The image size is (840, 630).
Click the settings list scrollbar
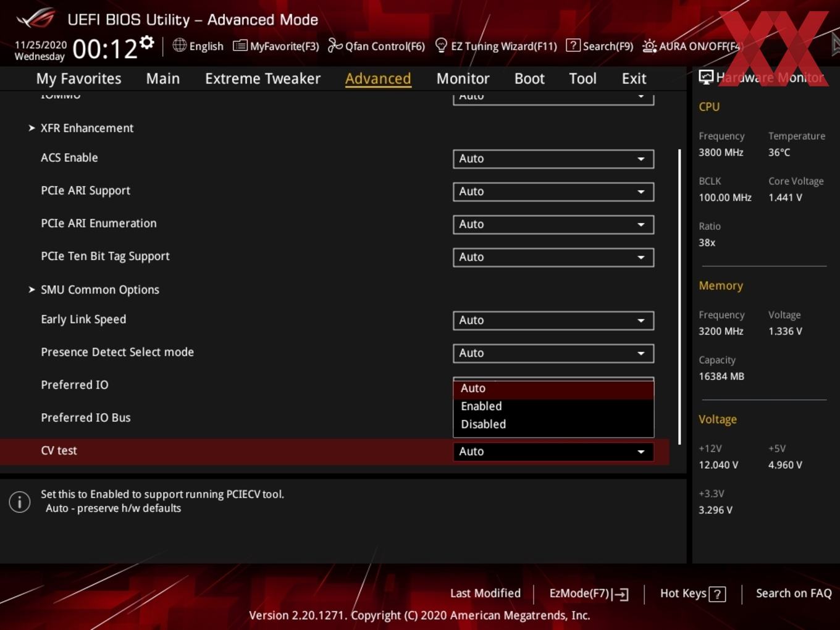tap(679, 296)
